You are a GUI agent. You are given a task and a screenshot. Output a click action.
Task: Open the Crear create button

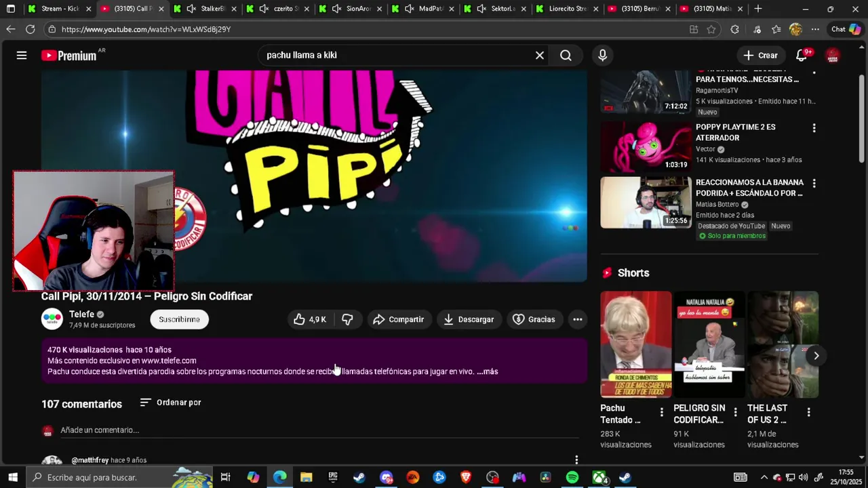760,56
